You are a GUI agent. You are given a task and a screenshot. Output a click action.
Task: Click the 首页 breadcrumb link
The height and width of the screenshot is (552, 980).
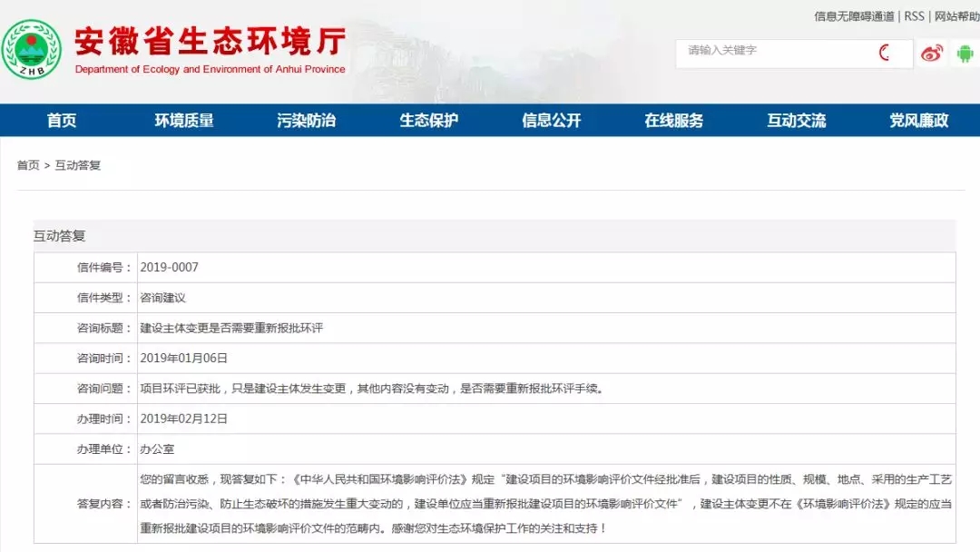pyautogui.click(x=27, y=165)
